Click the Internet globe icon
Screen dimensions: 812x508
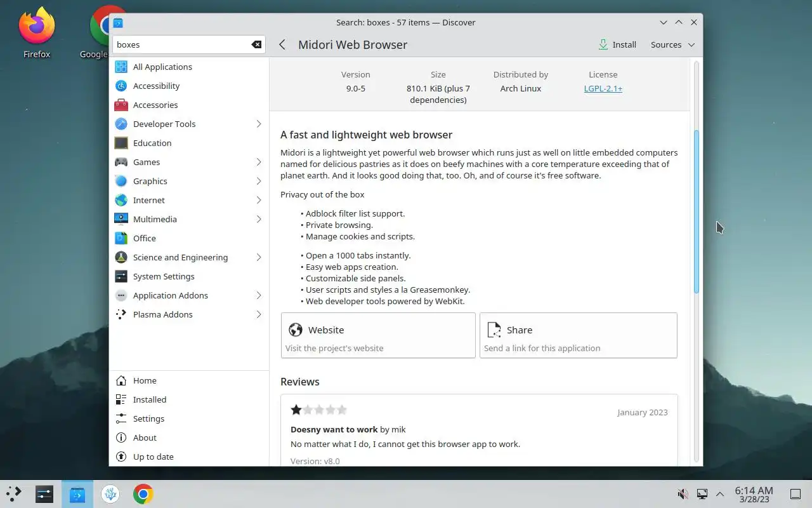(121, 200)
